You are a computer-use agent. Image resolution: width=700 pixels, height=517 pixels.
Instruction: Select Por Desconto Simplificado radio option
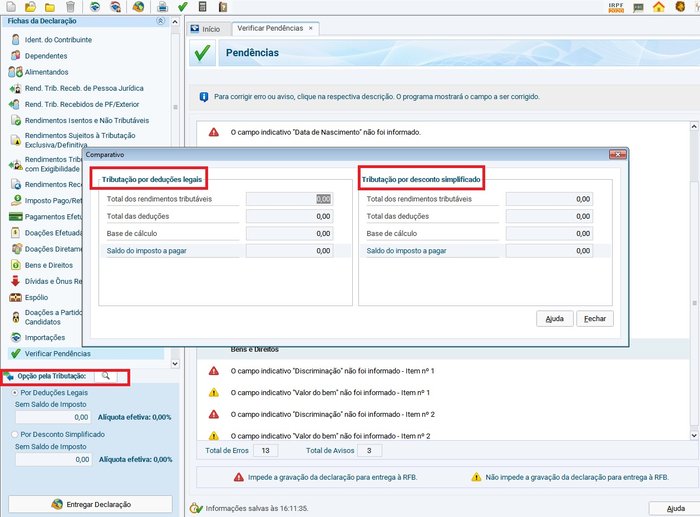click(x=14, y=435)
